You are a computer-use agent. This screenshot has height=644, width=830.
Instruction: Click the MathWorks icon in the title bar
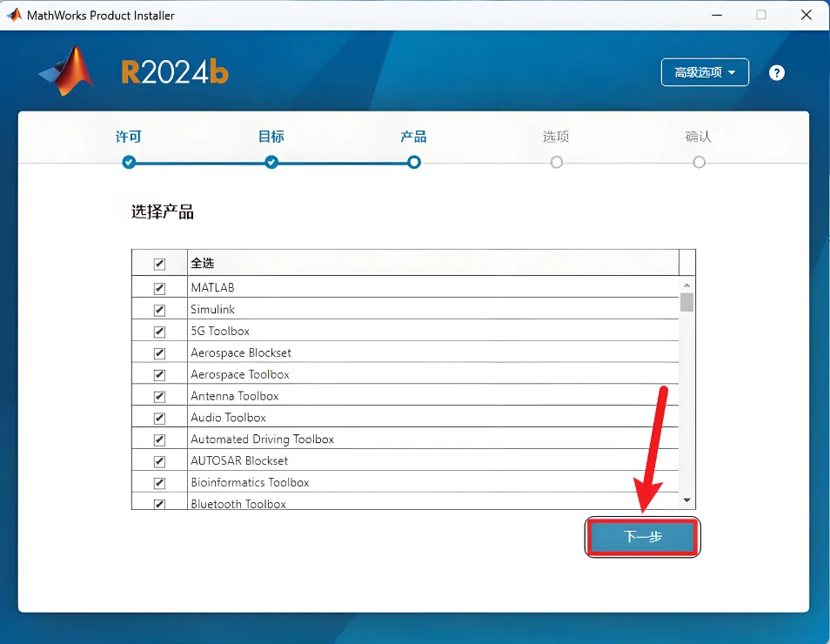click(14, 15)
